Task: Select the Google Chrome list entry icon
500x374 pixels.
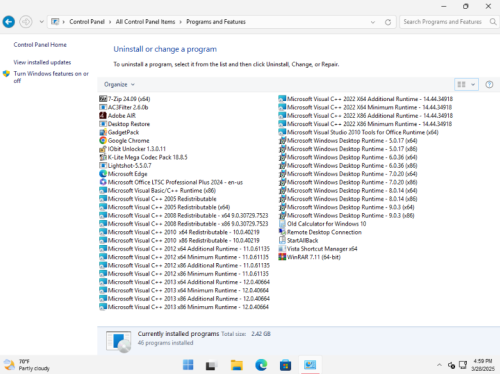Action: [x=103, y=141]
